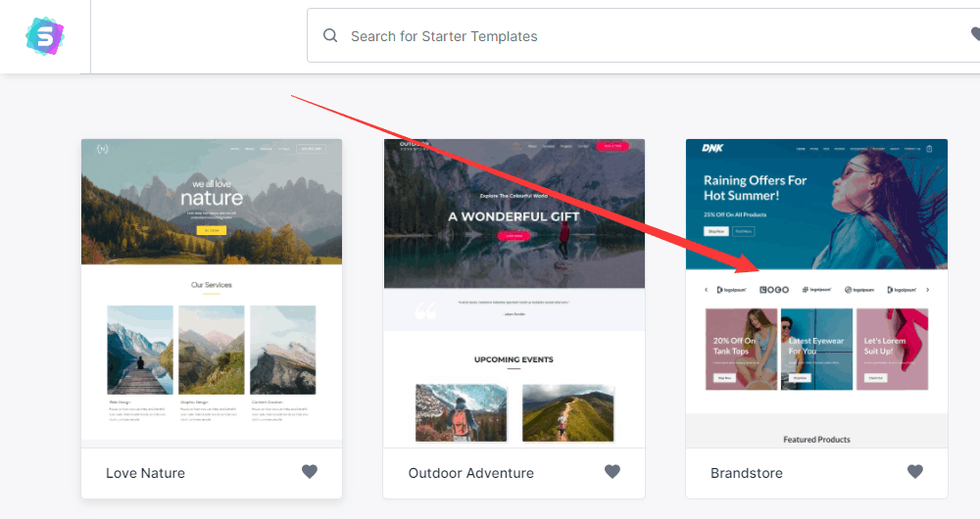Click the DNK logo in Brandstore preview
The height and width of the screenshot is (519, 980).
(712, 149)
